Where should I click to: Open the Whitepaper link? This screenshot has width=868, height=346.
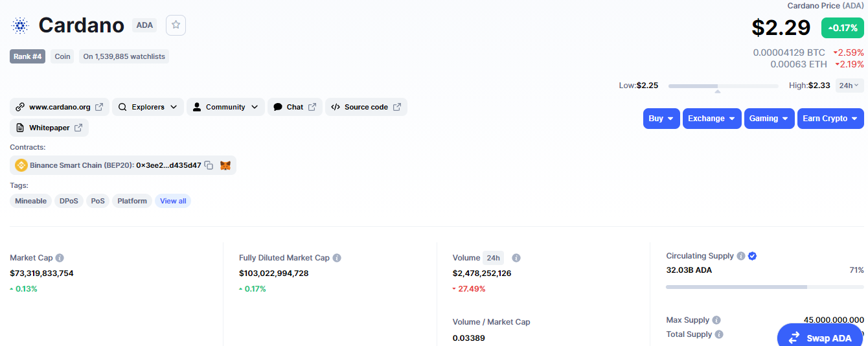49,128
